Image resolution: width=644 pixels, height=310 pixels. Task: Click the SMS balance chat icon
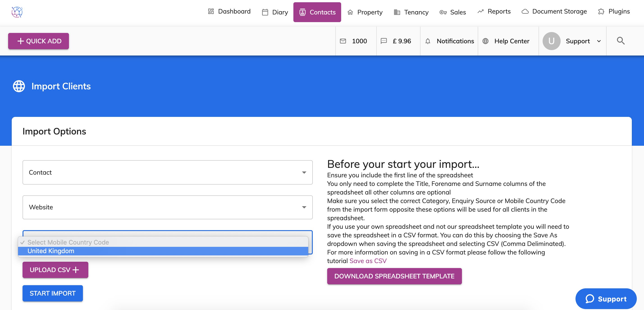coord(384,41)
